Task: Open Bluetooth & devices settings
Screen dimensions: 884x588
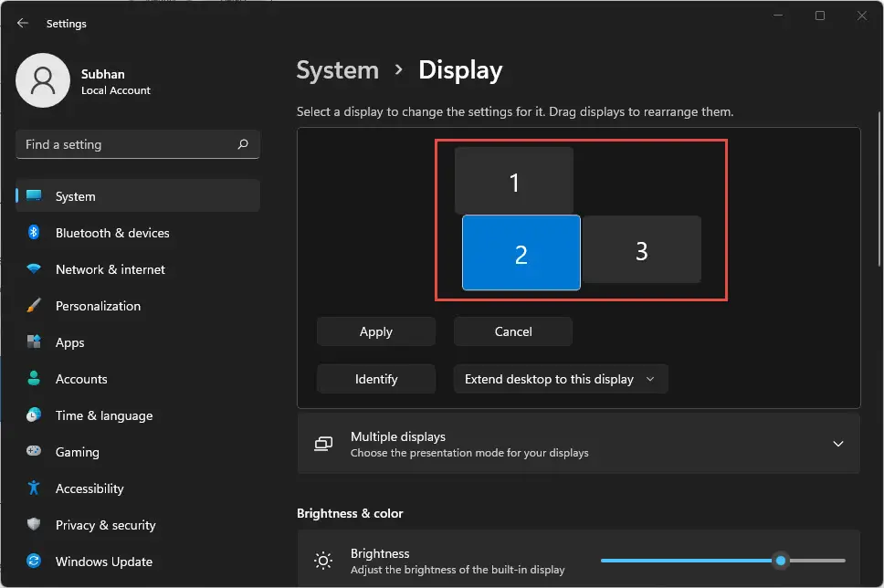Action: click(x=112, y=233)
